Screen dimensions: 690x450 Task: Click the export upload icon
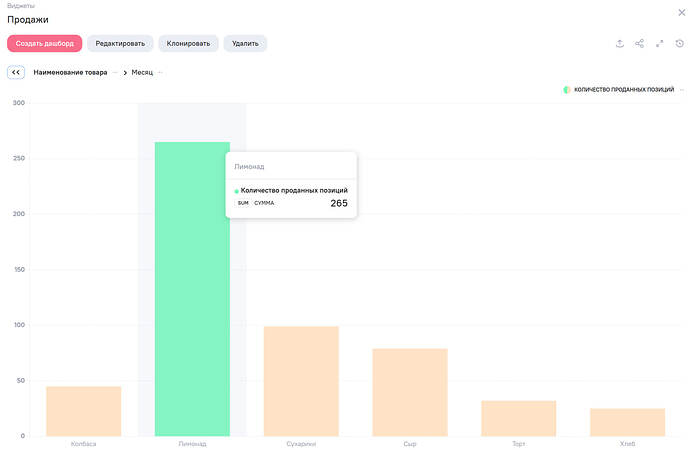tap(619, 43)
